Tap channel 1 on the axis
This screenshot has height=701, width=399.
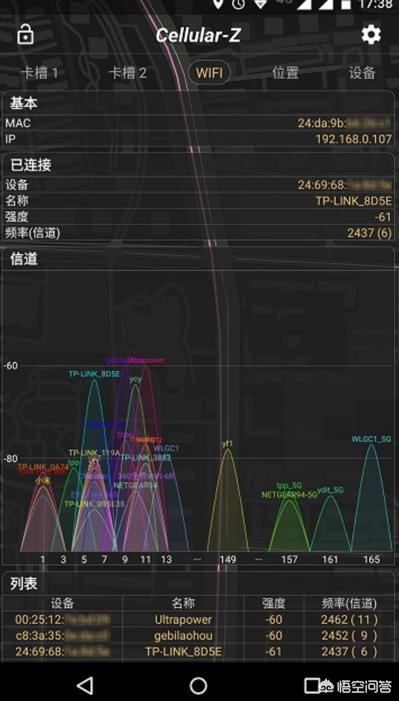(x=43, y=559)
